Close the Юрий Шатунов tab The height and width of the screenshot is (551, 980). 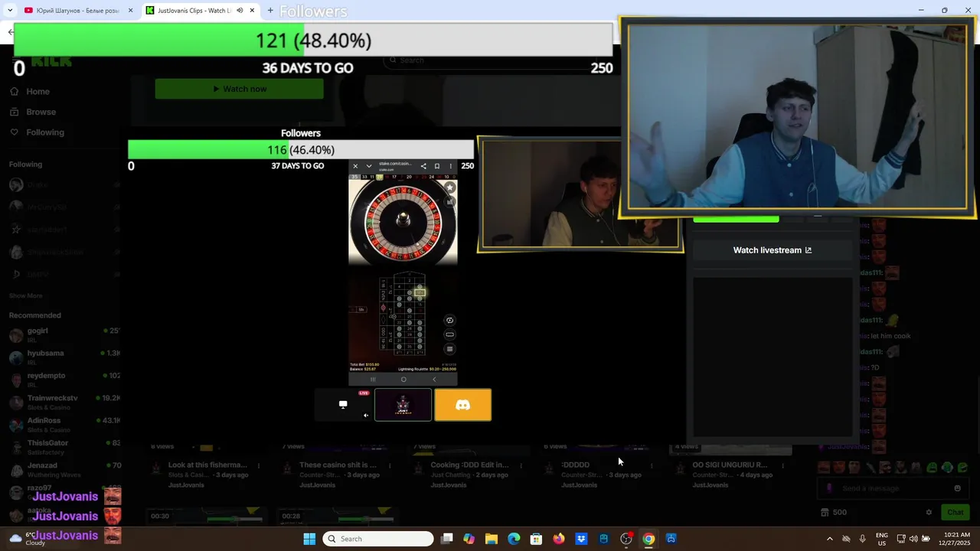(x=130, y=11)
